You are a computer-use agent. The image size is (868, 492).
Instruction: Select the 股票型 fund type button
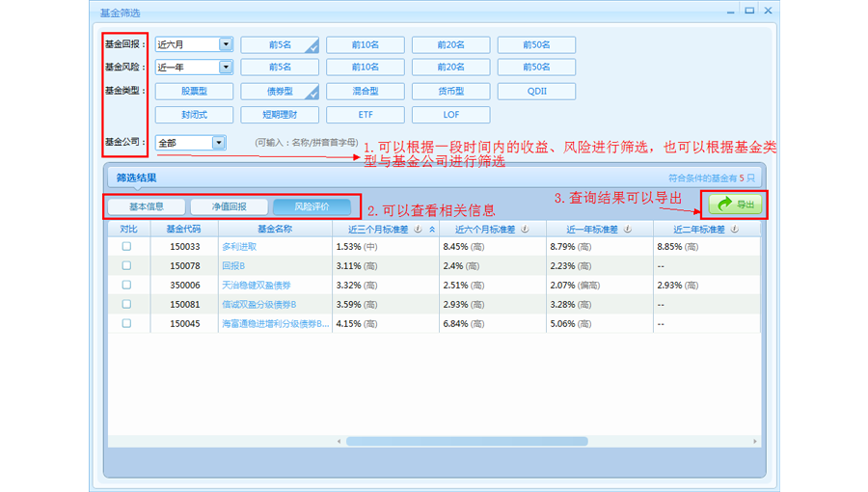pyautogui.click(x=194, y=92)
